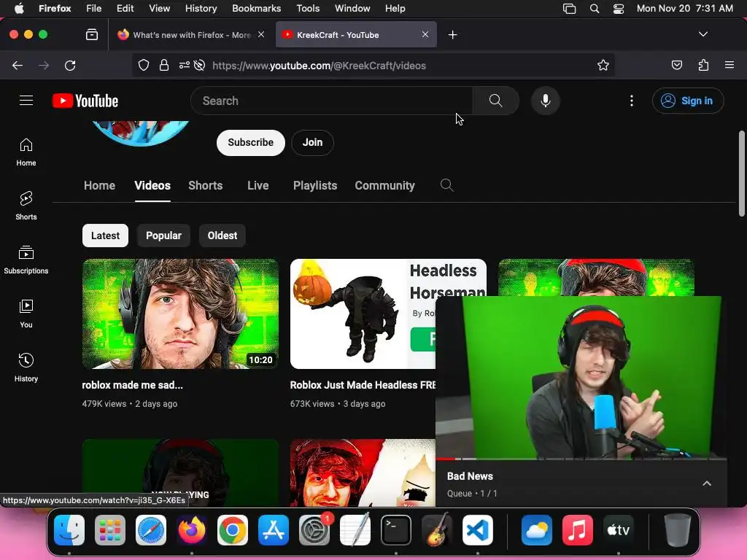Viewport: 747px width, 560px height.
Task: Open GarageBand from the Dock
Action: point(437,530)
